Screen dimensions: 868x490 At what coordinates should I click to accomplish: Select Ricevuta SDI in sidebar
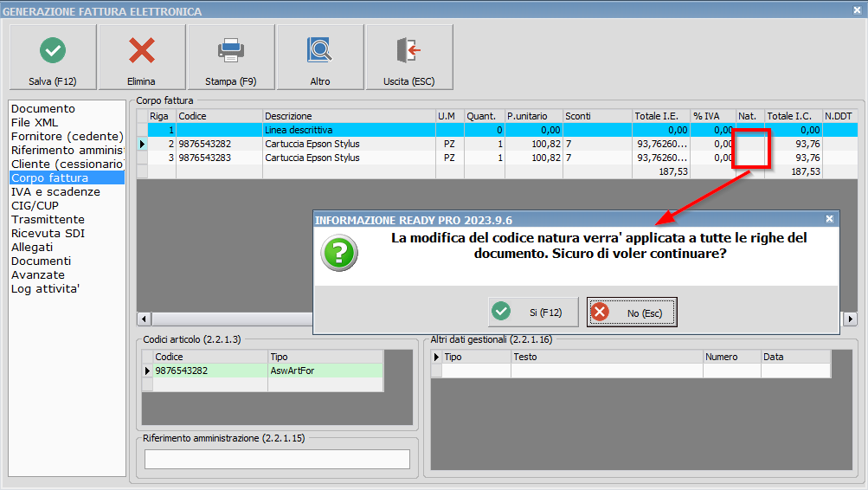pos(48,233)
